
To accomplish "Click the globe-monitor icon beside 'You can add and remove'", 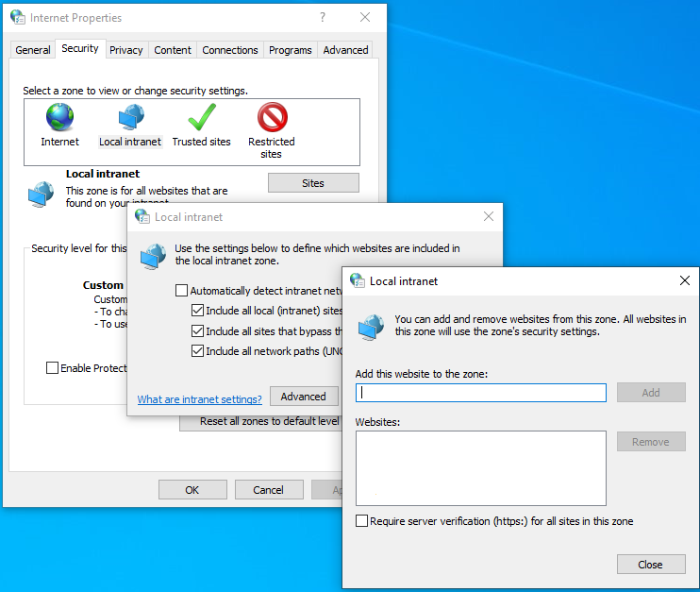I will (371, 327).
